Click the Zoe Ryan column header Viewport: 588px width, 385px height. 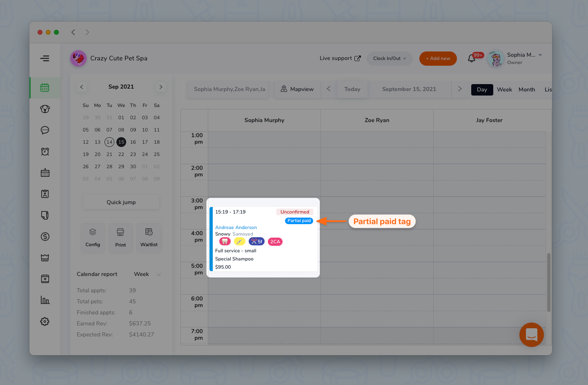click(x=377, y=120)
